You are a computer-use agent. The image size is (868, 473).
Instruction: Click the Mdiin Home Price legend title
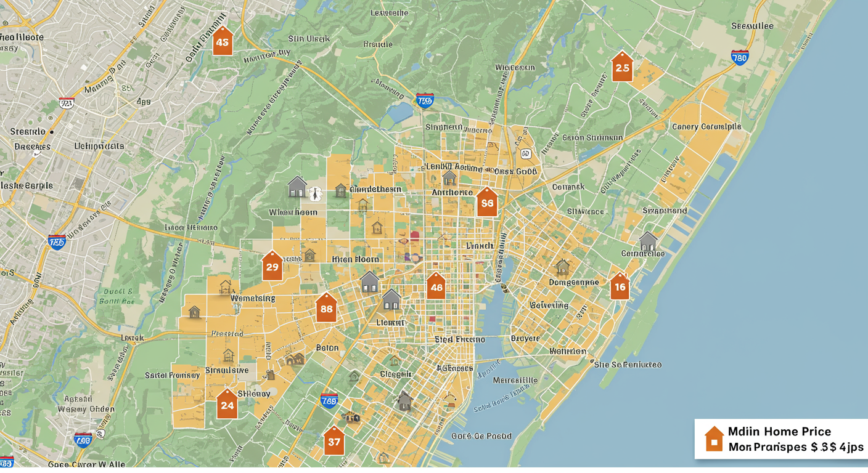(779, 431)
